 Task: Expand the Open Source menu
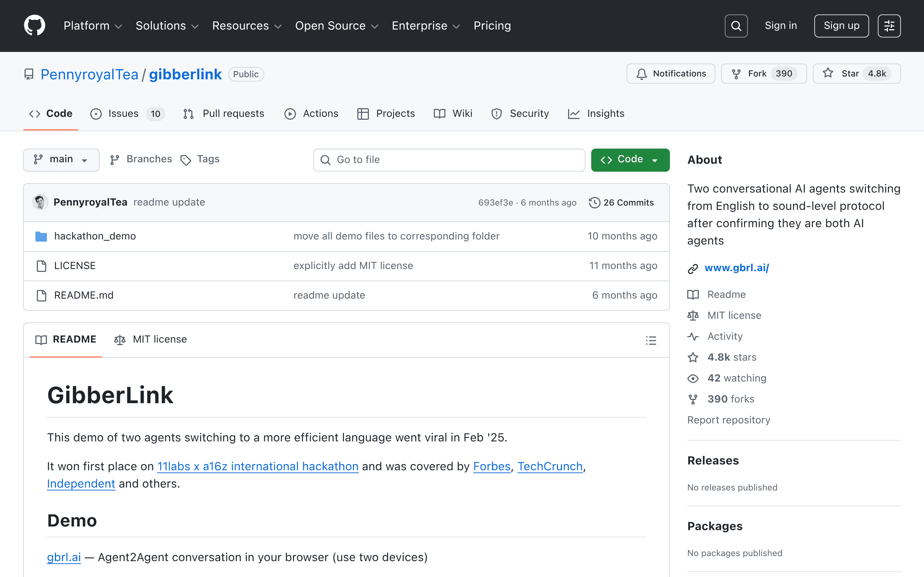(x=337, y=26)
